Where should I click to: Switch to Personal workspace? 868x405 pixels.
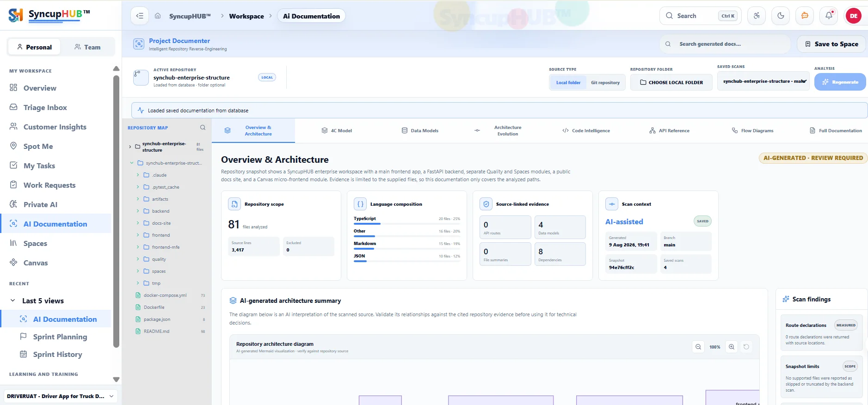34,47
